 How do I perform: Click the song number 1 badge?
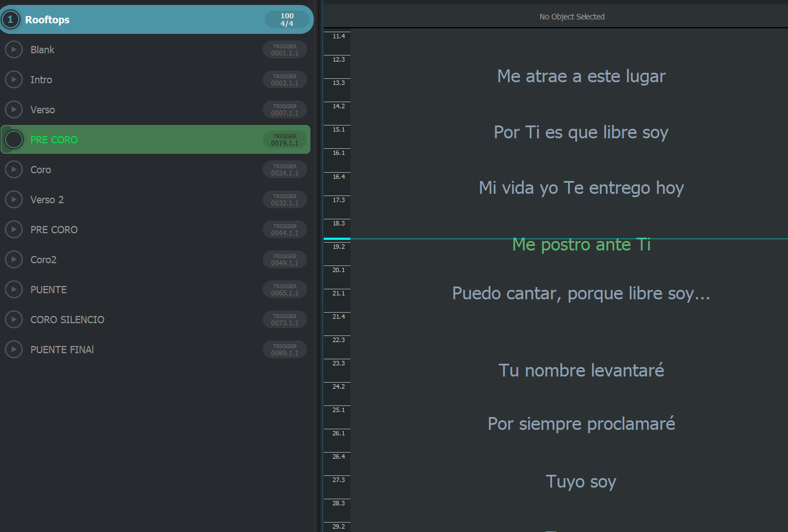(x=10, y=19)
